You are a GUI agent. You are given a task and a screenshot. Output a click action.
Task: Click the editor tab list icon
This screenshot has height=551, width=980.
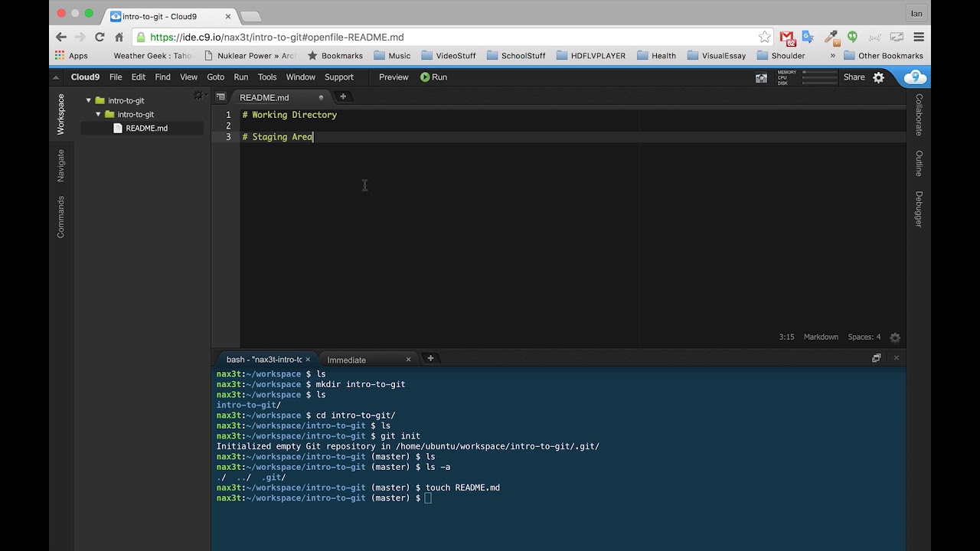pos(220,97)
